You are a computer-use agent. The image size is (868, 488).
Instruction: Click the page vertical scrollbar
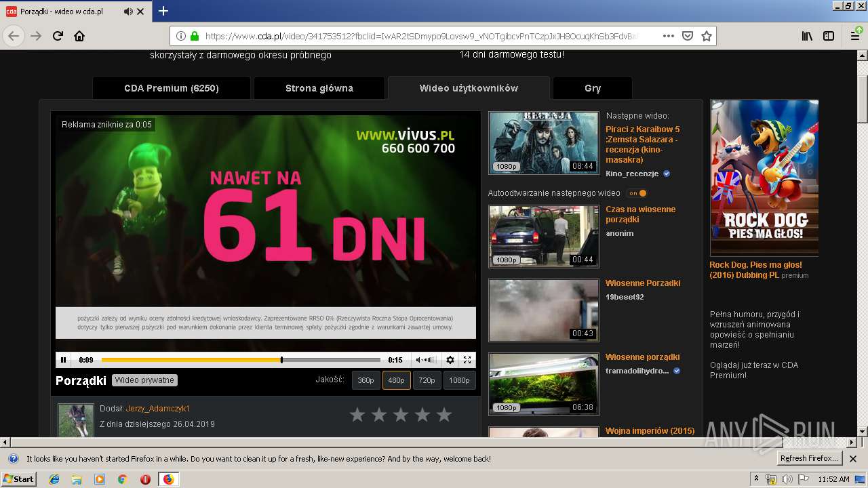pos(863,244)
